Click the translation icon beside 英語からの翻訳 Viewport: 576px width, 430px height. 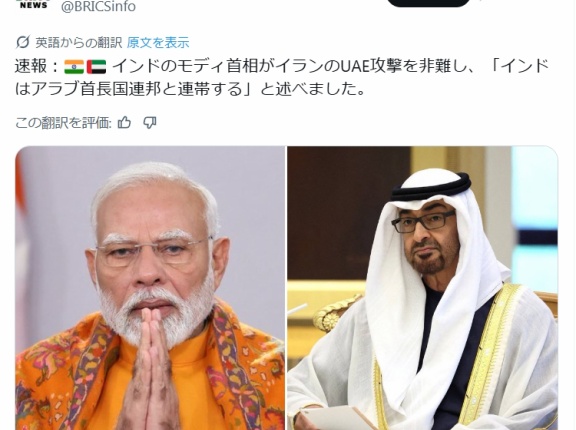[x=22, y=43]
